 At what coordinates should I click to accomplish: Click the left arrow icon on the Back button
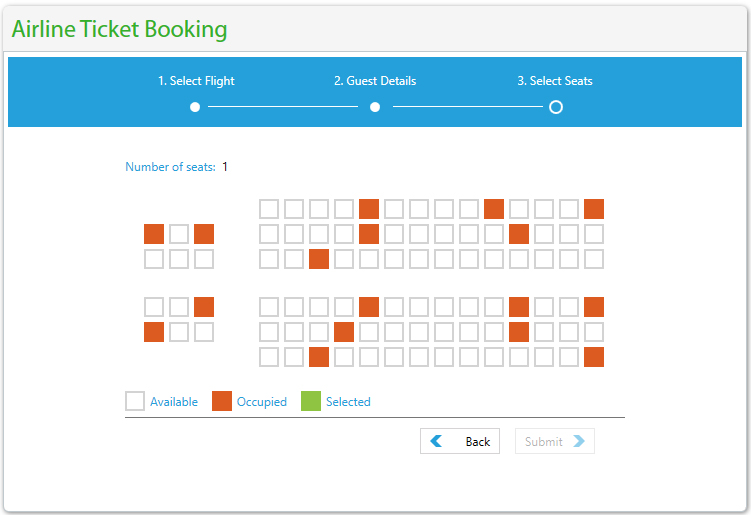pos(436,441)
